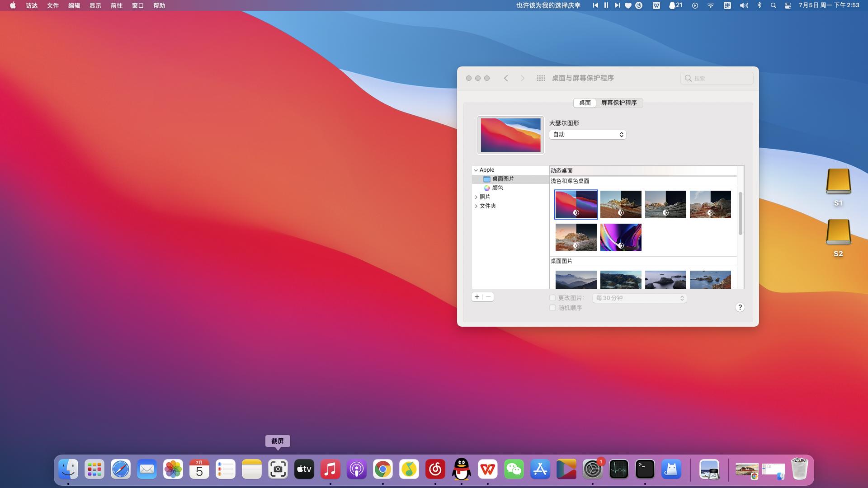Open the help question mark button
868x488 pixels.
[x=740, y=307]
